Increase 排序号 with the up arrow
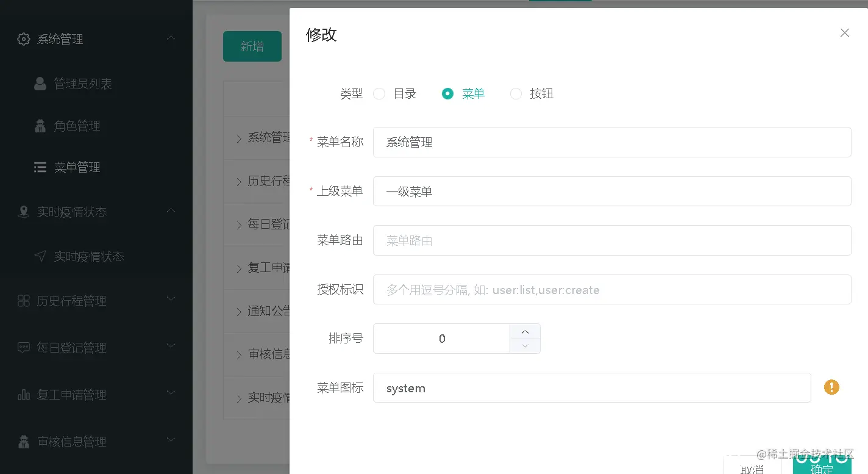Viewport: 868px width, 474px height. [525, 331]
